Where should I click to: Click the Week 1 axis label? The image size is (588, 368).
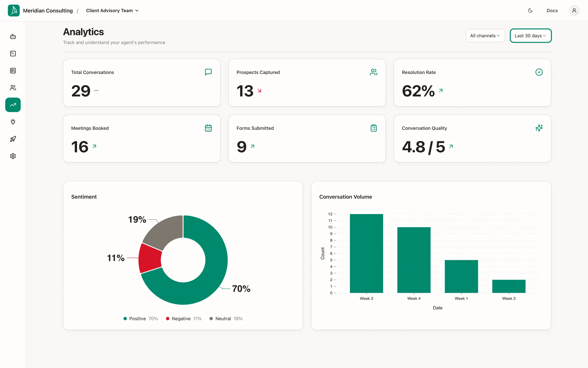[461, 299]
